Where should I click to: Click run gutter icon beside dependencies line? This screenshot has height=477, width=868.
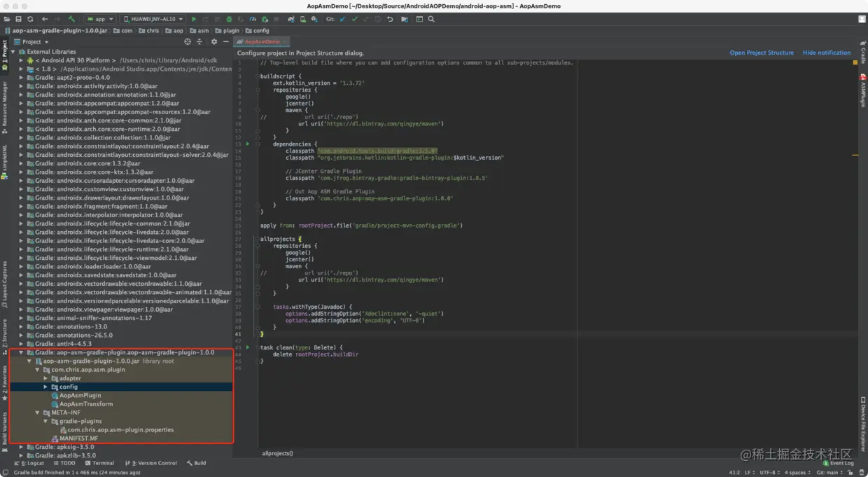[248, 144]
